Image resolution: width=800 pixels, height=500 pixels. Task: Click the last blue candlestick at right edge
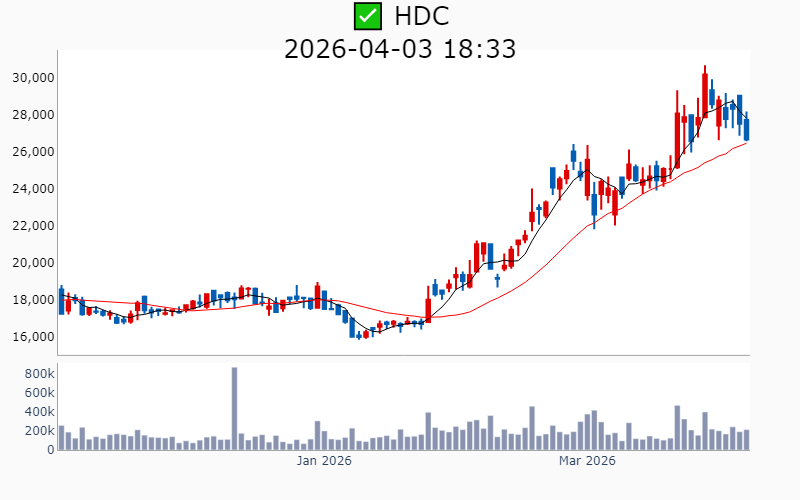(x=746, y=129)
